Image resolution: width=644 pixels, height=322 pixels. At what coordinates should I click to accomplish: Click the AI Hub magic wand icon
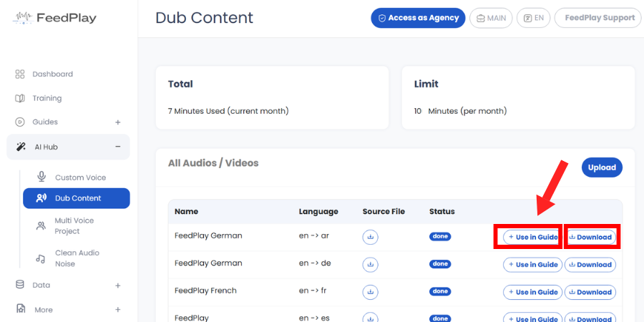coord(21,147)
